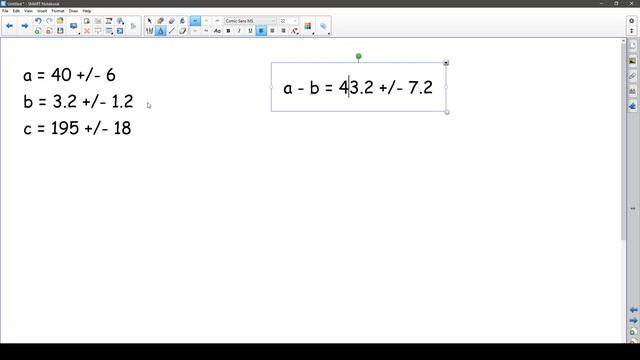Click the green rotation handle of the text box
This screenshot has width=640, height=360.
pyautogui.click(x=358, y=56)
